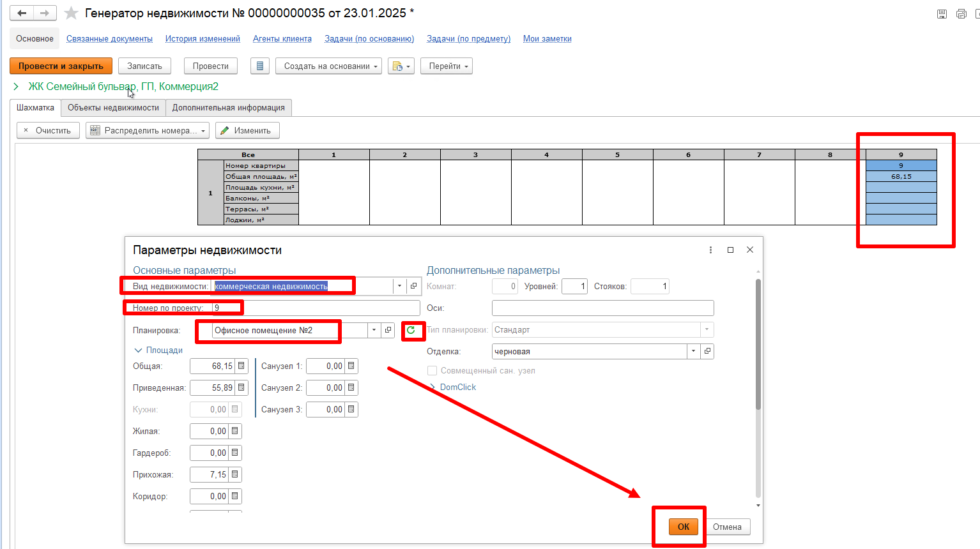Open Создать на основании dropdown
The height and width of the screenshot is (549, 980).
(x=328, y=66)
